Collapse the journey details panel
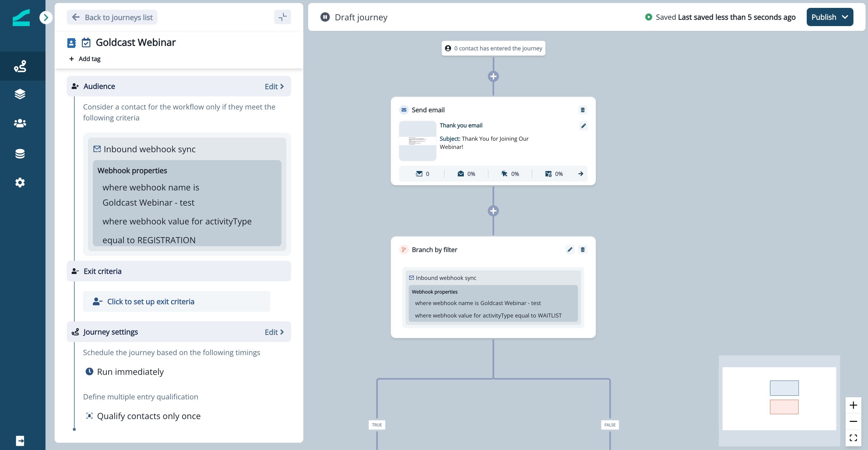 click(x=282, y=17)
